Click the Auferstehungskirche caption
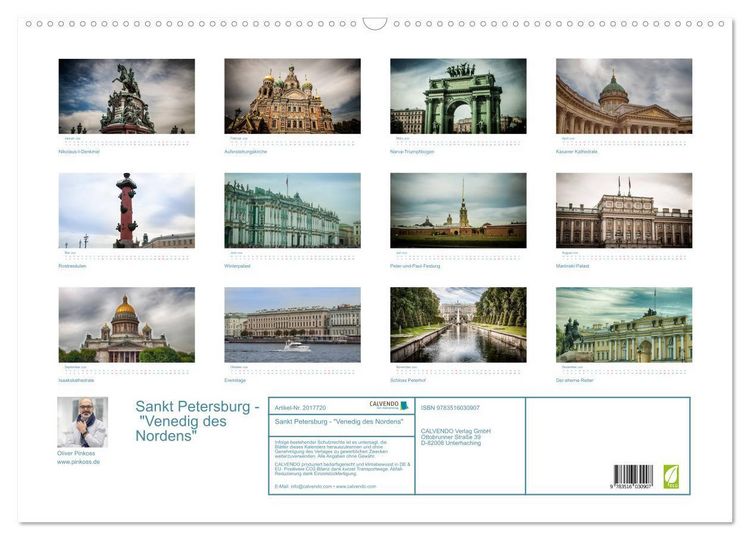This screenshot has width=750, height=540. point(245,152)
